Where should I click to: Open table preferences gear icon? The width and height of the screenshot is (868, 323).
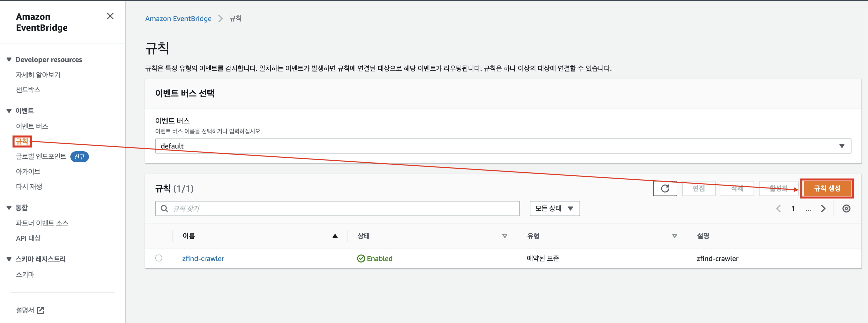846,208
